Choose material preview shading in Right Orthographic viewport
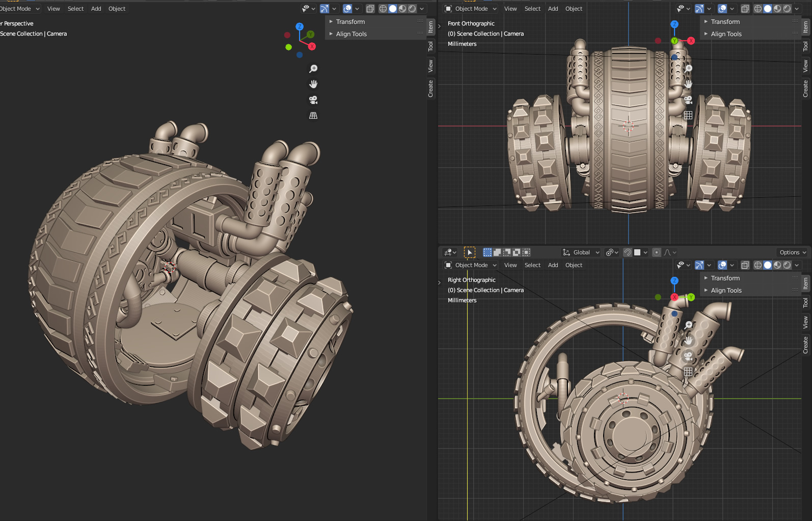Screen dimensions: 812x521 (x=777, y=265)
